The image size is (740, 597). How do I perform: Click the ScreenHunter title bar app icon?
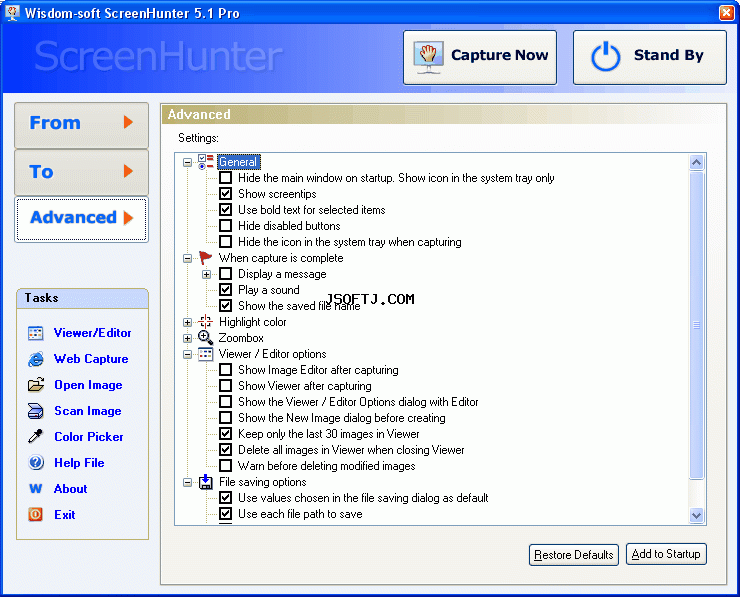(12, 13)
